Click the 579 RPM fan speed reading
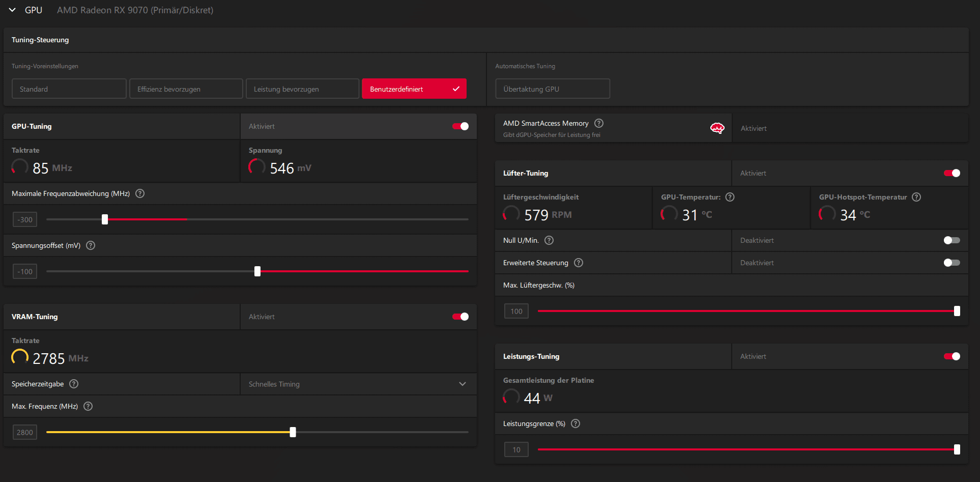The height and width of the screenshot is (482, 980). (x=548, y=215)
